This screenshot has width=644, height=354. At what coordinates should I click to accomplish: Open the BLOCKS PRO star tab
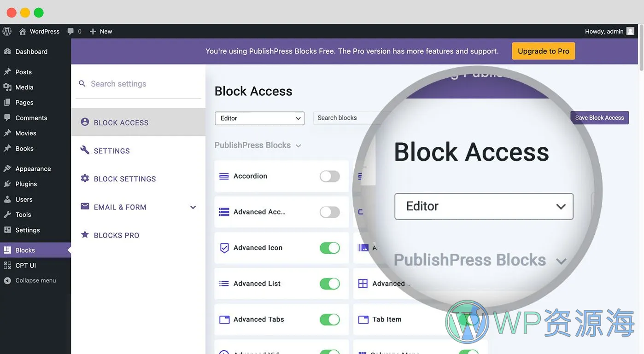coord(138,235)
